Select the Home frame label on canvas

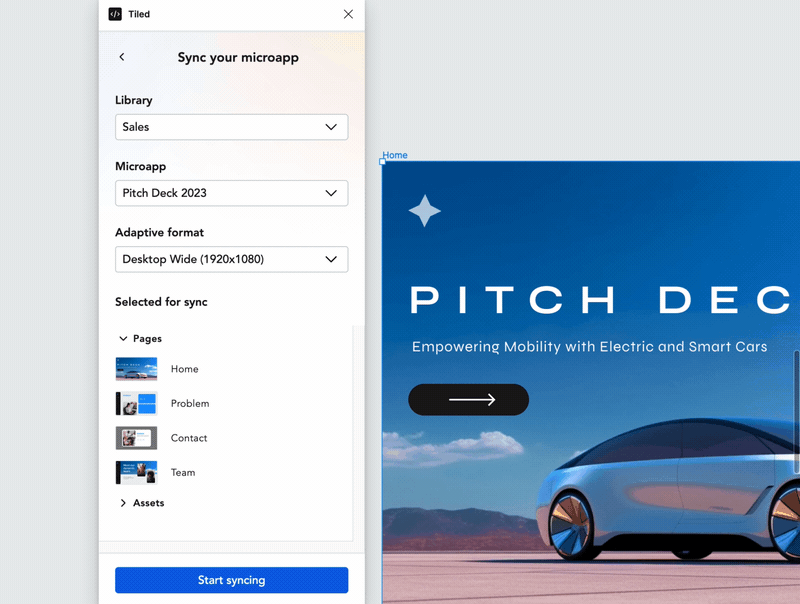[x=394, y=155]
